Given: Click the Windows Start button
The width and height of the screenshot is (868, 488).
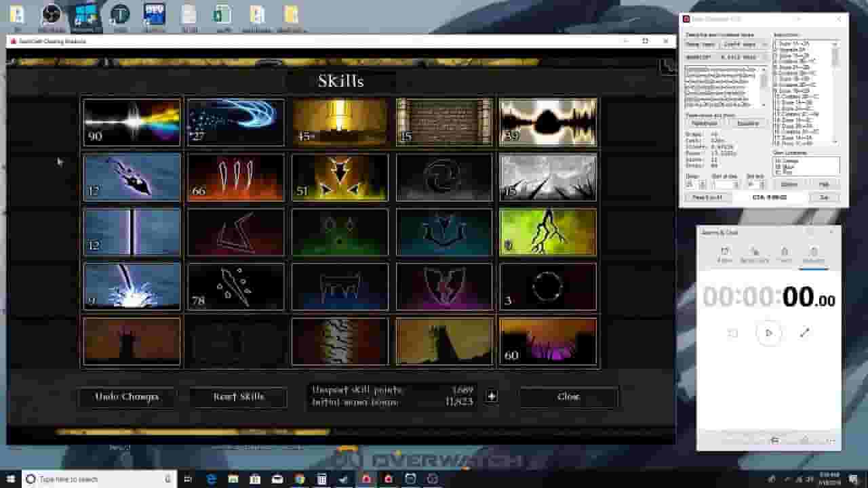Looking at the screenshot, I should click(x=10, y=479).
